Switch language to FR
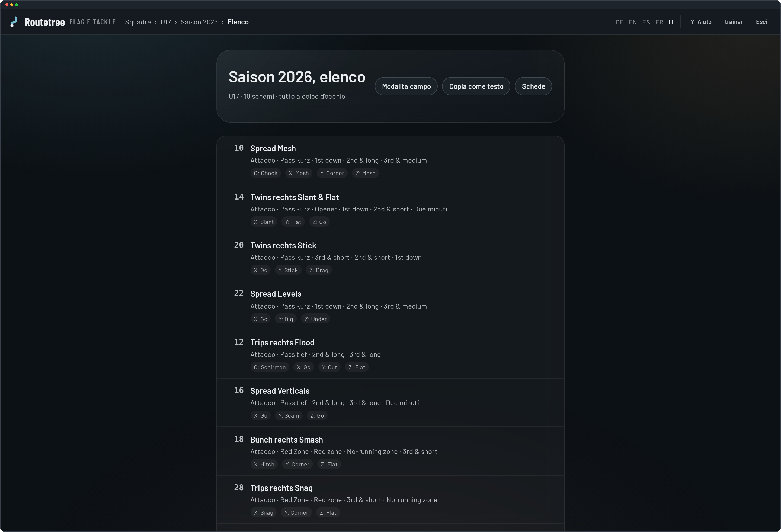781x532 pixels. click(659, 22)
